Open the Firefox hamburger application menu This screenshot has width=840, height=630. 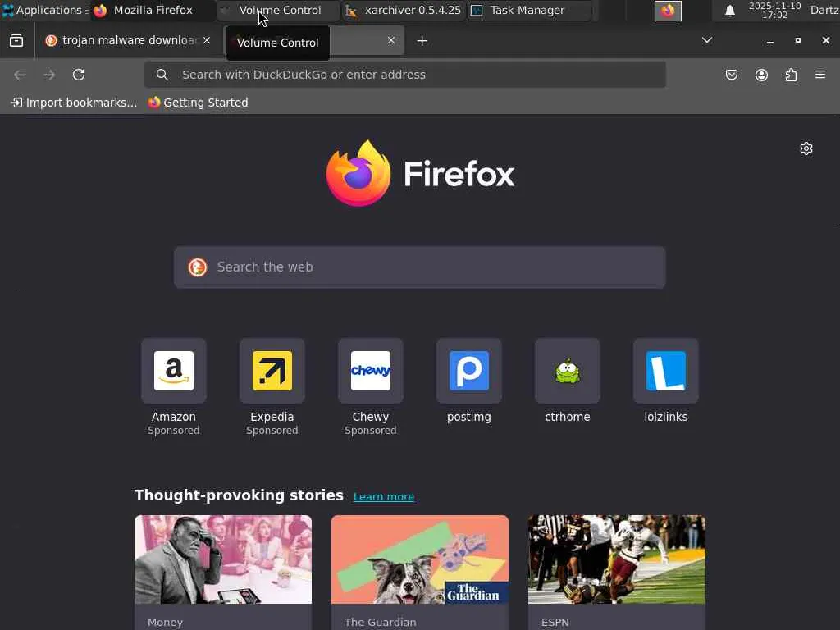(820, 75)
